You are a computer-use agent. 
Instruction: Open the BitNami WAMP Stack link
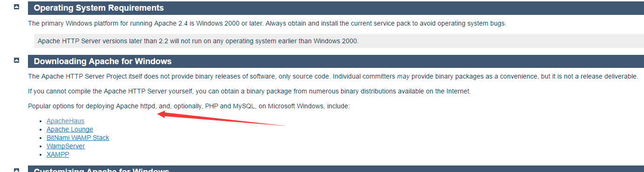pos(78,138)
